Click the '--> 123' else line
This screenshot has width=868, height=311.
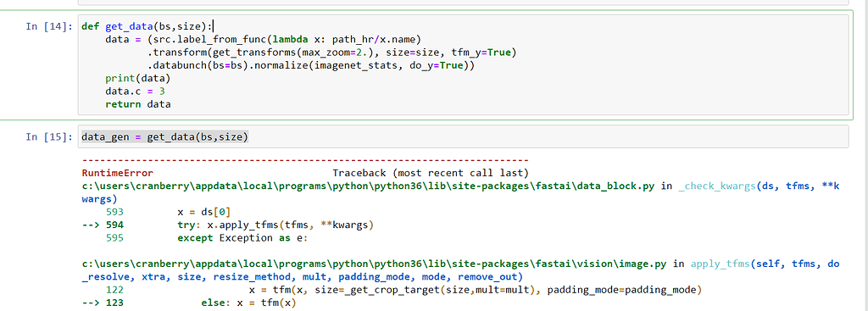[x=189, y=303]
